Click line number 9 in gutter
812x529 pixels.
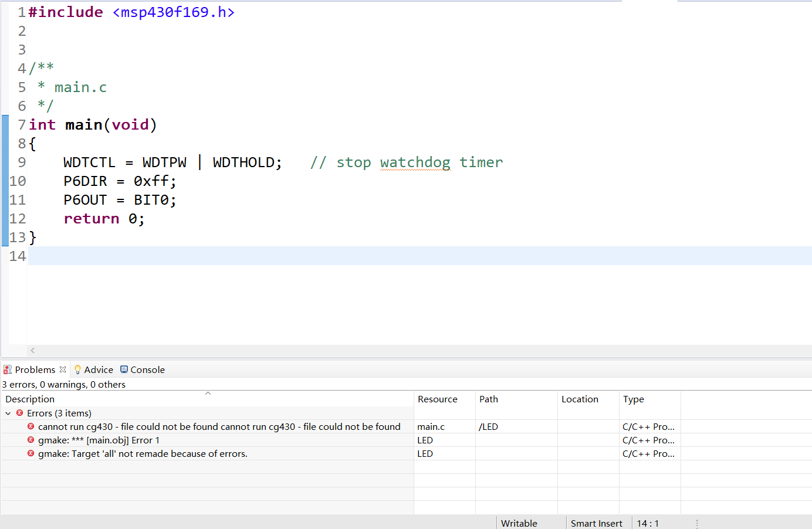coord(22,162)
